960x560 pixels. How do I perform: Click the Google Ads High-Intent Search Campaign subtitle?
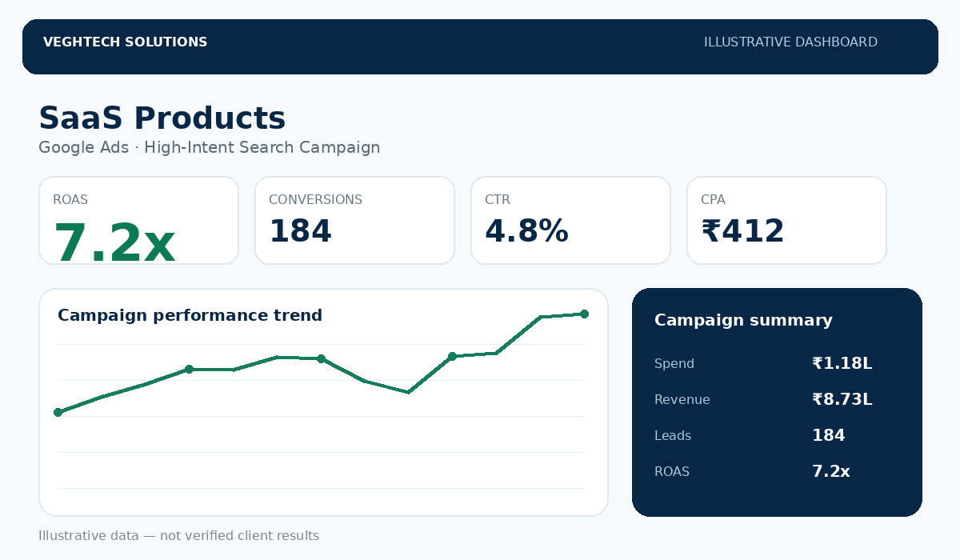point(209,148)
